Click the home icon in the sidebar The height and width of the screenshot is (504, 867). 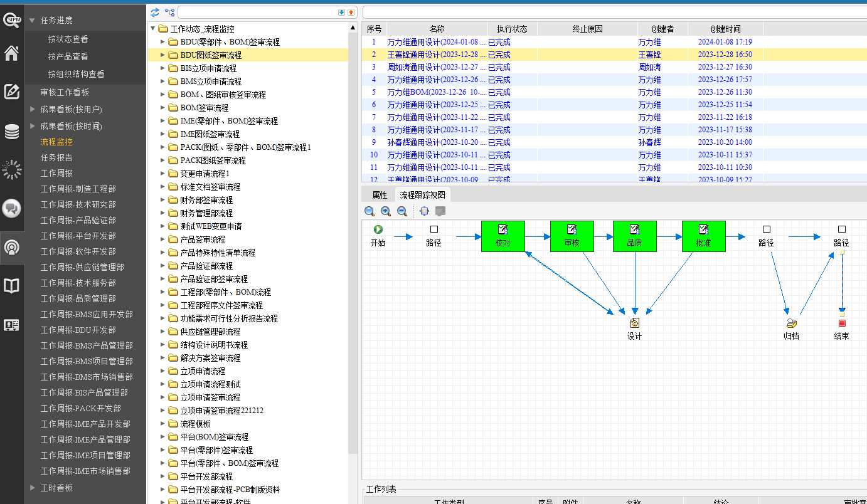(x=11, y=53)
